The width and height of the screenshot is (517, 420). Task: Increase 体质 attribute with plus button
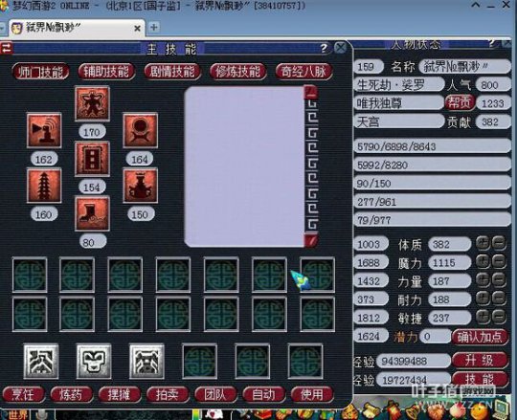pyautogui.click(x=483, y=243)
